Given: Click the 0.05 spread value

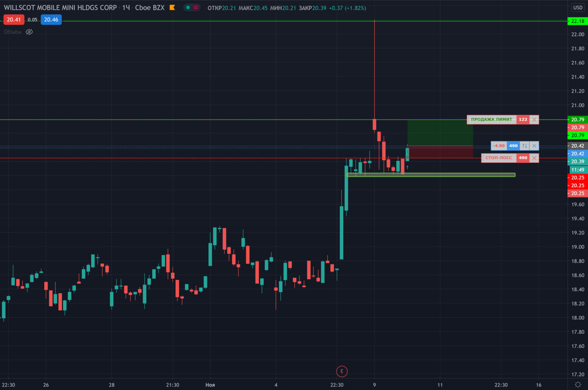Looking at the screenshot, I should (x=32, y=20).
